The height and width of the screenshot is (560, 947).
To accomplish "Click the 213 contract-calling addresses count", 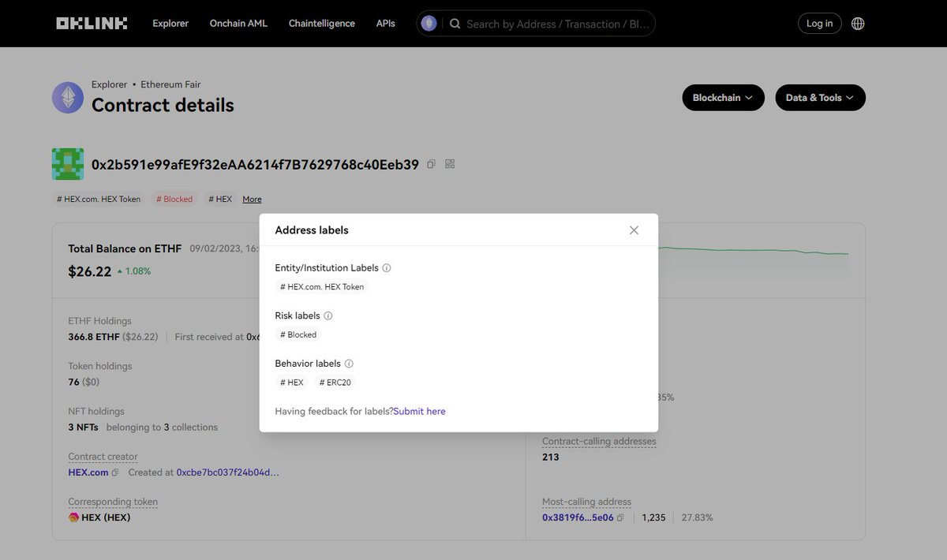I will pyautogui.click(x=551, y=457).
